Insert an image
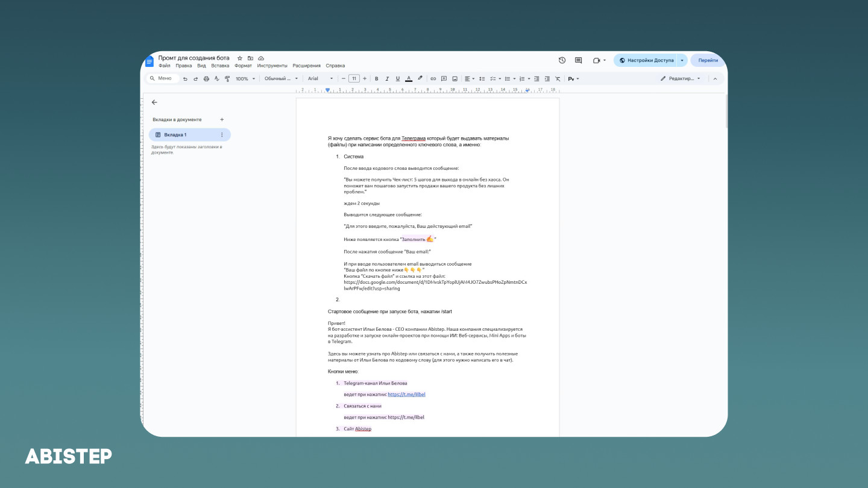The image size is (868, 488). (x=454, y=79)
